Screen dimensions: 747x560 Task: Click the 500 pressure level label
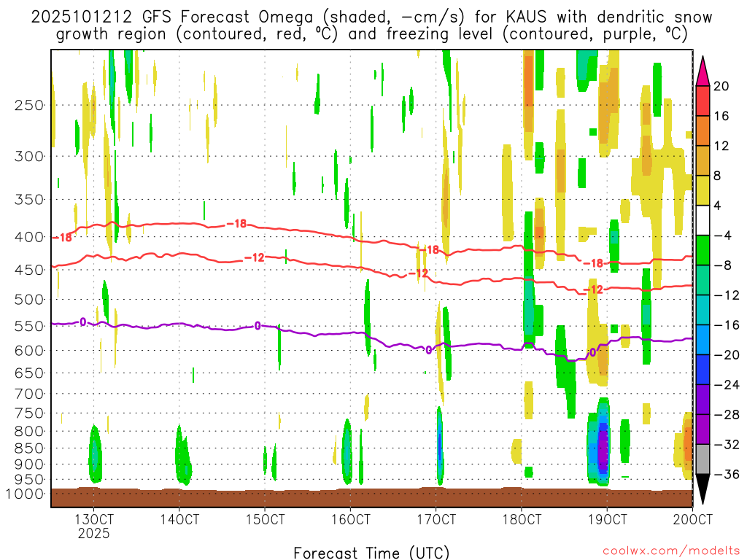point(29,300)
